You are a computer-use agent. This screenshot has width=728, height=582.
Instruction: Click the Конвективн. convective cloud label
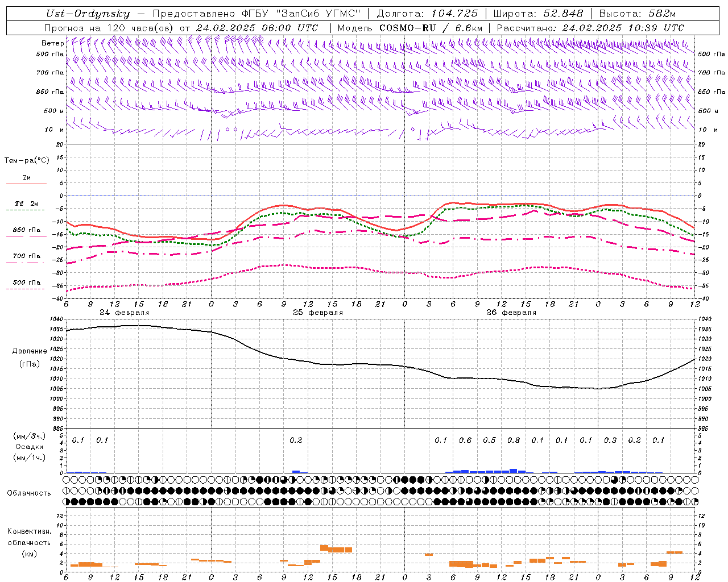pyautogui.click(x=29, y=531)
